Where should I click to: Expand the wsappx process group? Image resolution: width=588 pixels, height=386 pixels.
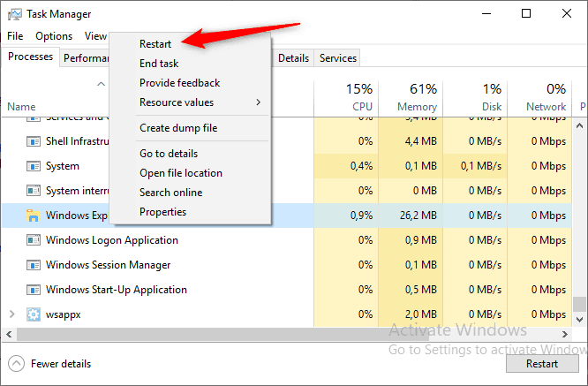(x=12, y=314)
